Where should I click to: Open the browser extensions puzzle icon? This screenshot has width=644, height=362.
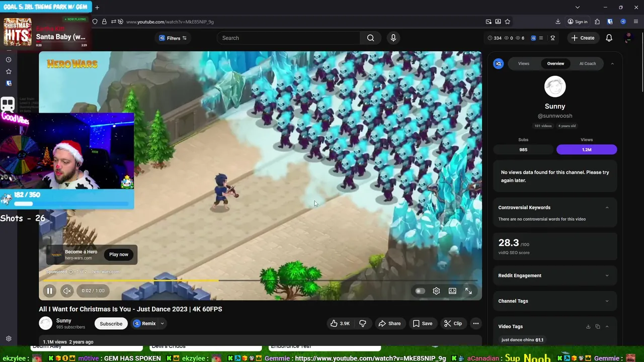coord(597,22)
